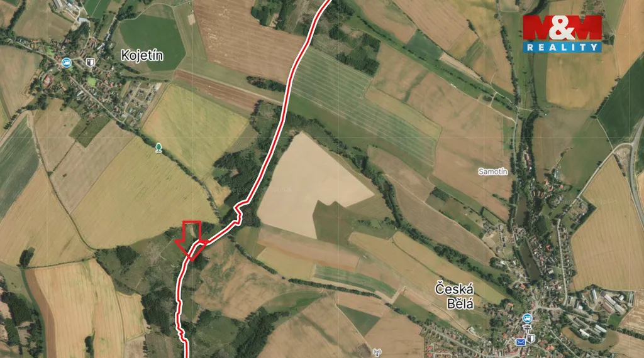The height and width of the screenshot is (358, 644).
Task: Click the red arrow property marker
Action: [x=191, y=241]
